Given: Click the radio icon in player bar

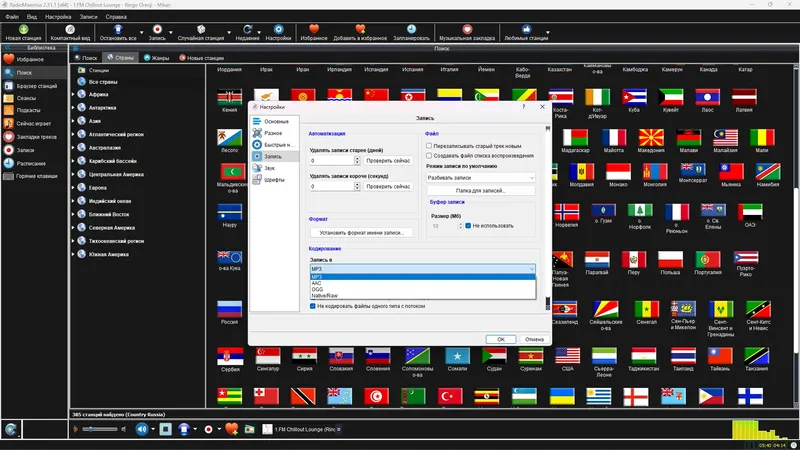Looking at the screenshot, I should pos(249,429).
